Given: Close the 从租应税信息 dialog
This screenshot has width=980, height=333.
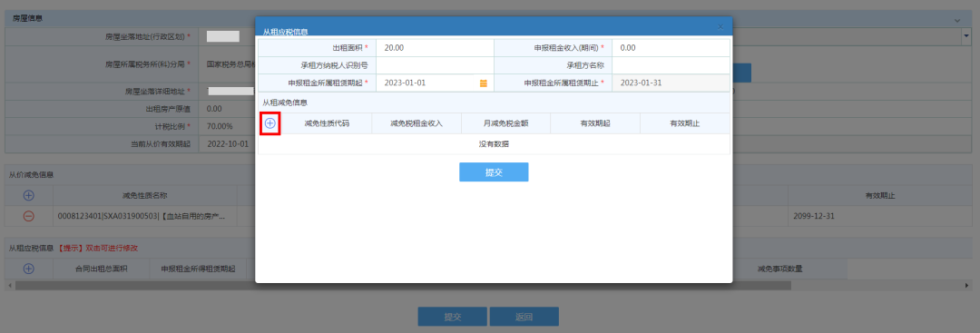Looking at the screenshot, I should (720, 27).
